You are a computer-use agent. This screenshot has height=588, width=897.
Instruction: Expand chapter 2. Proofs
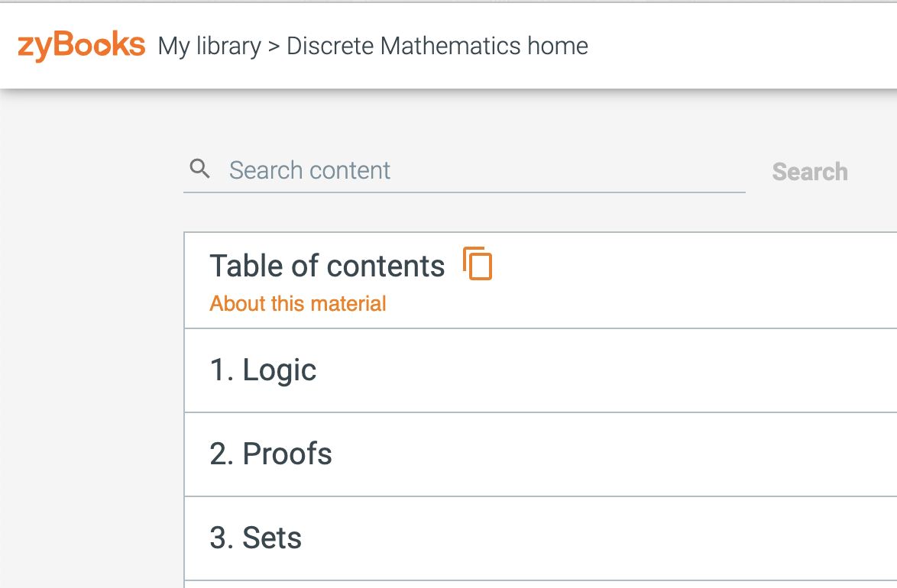540,454
